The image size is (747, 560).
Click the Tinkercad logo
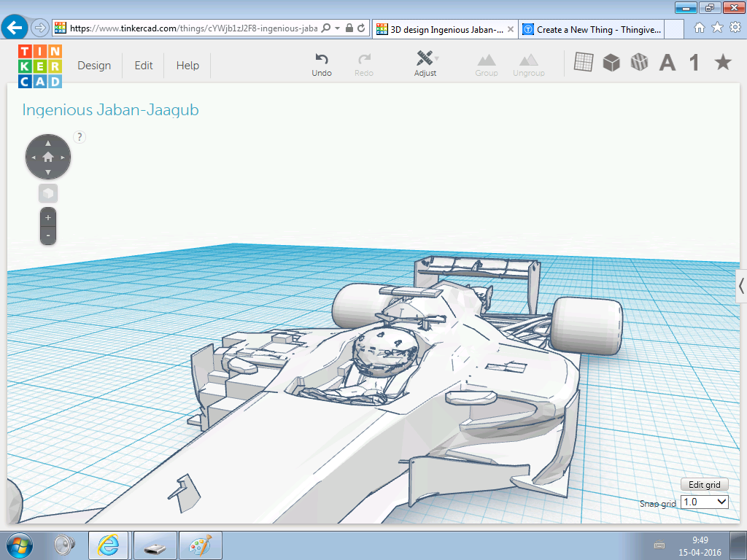point(40,66)
